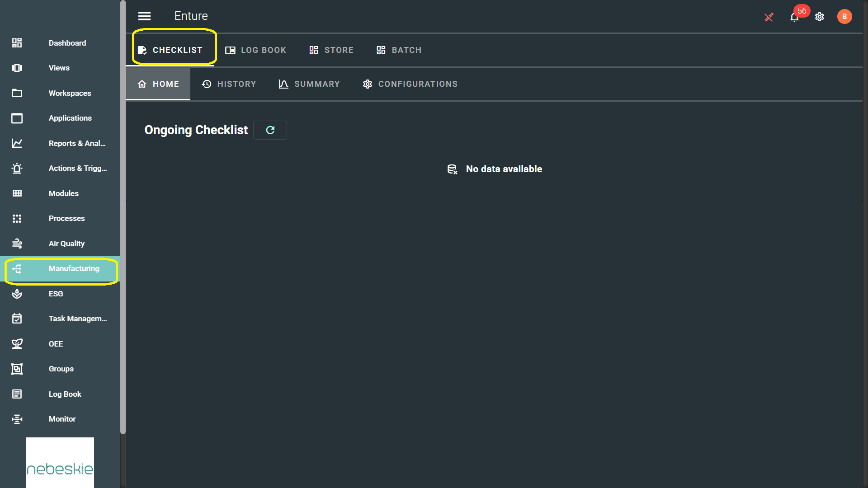The height and width of the screenshot is (488, 868).
Task: Click the red disconnected plug icon
Action: [x=769, y=17]
